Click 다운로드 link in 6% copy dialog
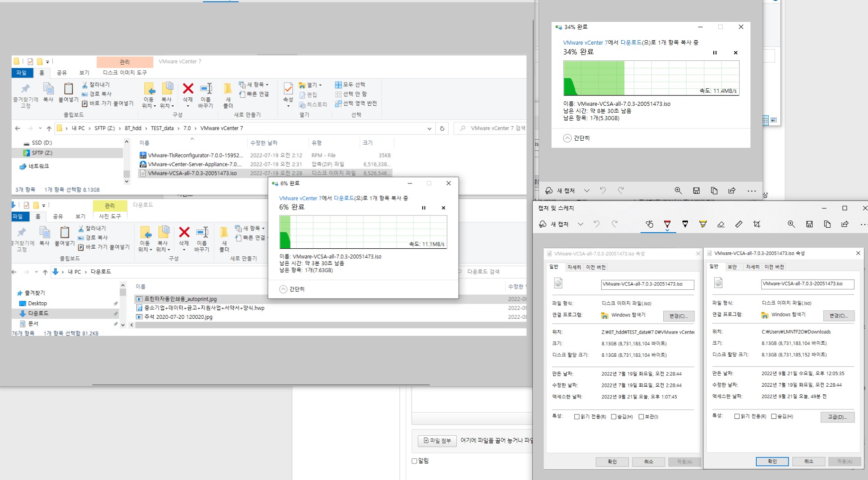Screen dimensions: 868x480 click(x=344, y=198)
